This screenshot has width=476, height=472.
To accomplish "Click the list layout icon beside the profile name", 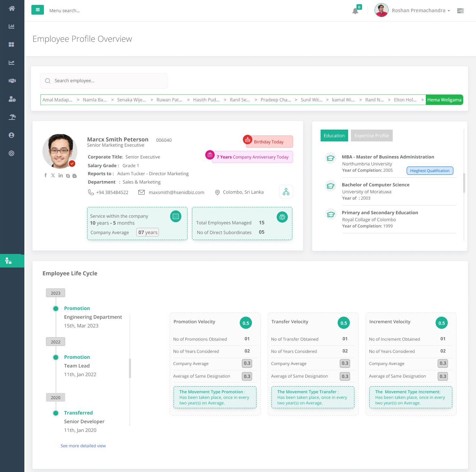I will pos(460,11).
